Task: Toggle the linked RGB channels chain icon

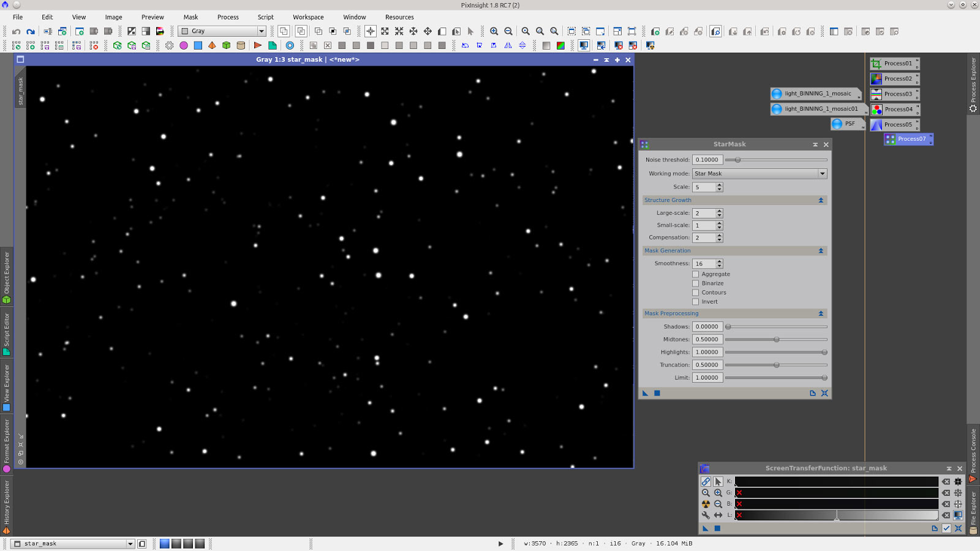Action: [x=706, y=482]
